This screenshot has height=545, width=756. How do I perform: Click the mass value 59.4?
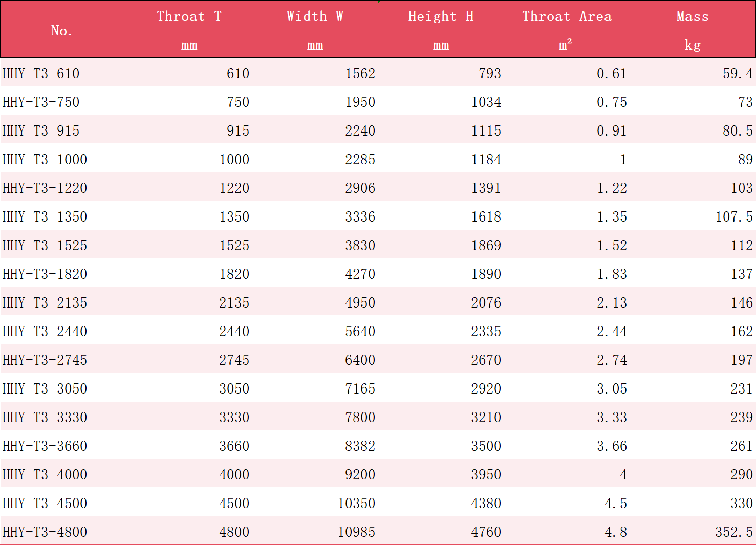point(738,73)
